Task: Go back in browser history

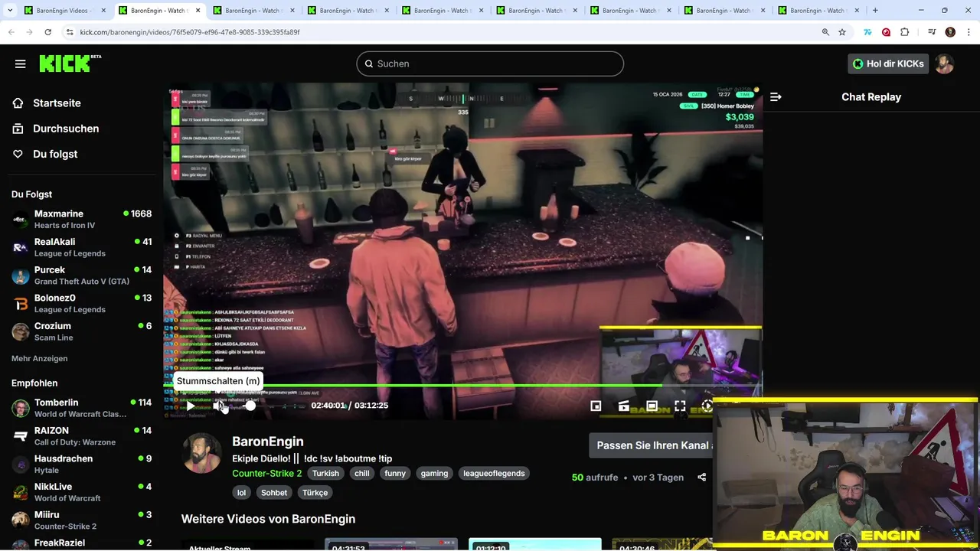Action: click(11, 32)
